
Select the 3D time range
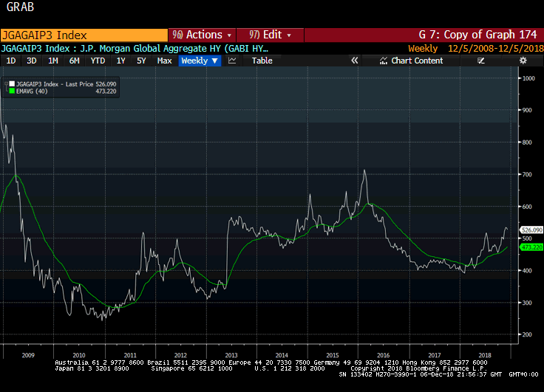(32, 61)
